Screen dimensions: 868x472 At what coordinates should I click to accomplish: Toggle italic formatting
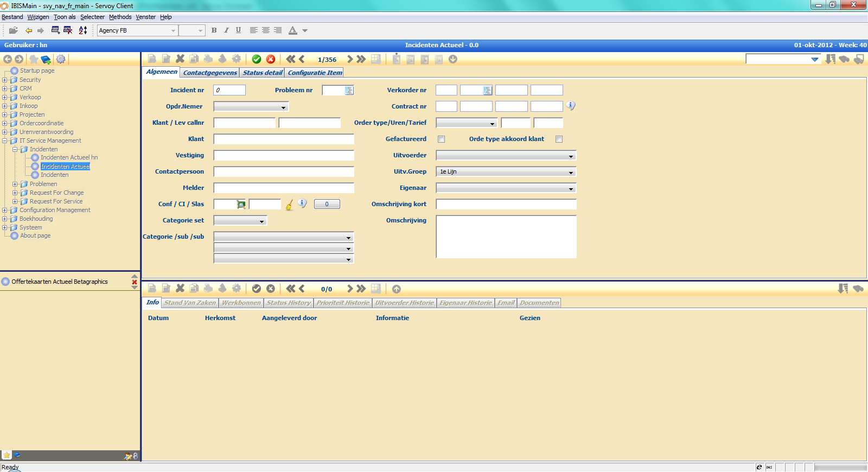226,30
